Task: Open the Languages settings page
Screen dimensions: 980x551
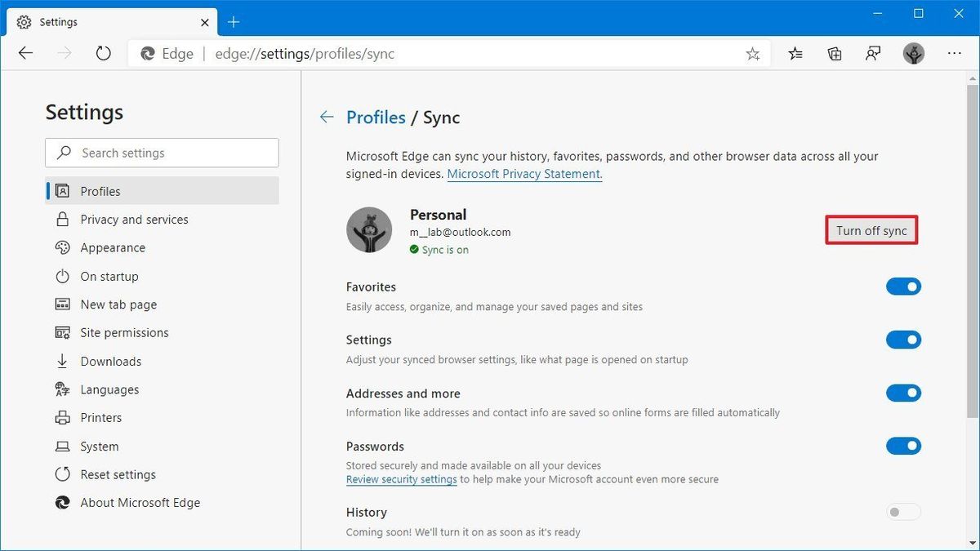Action: tap(108, 389)
